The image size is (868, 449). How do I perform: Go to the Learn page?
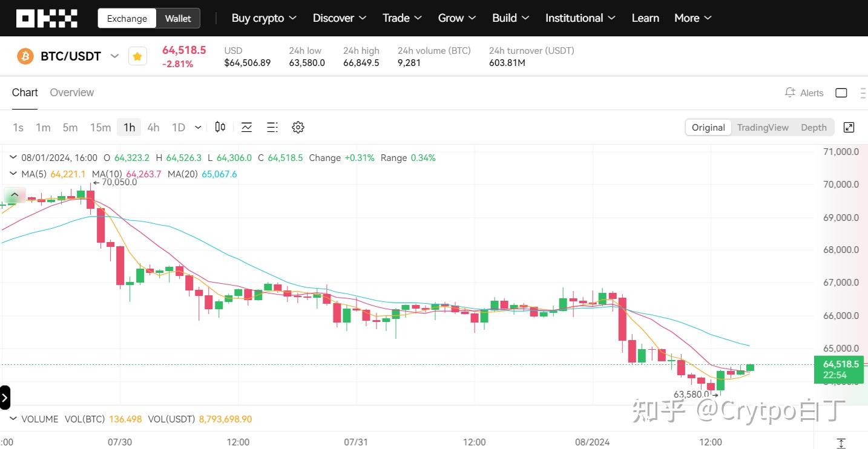pyautogui.click(x=645, y=18)
